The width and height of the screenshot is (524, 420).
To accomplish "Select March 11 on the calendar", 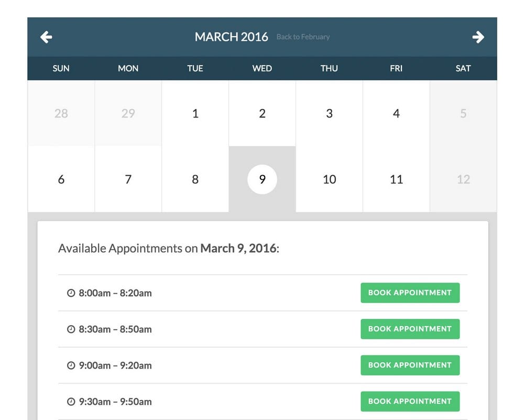I will point(396,179).
